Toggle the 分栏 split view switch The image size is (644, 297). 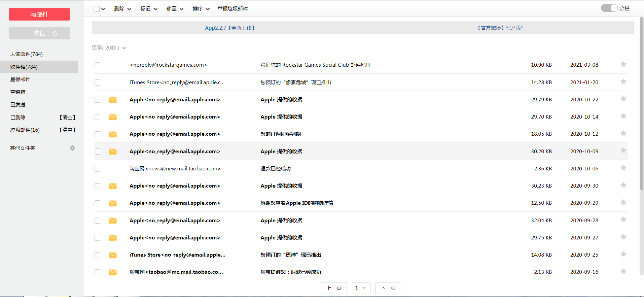pyautogui.click(x=609, y=8)
